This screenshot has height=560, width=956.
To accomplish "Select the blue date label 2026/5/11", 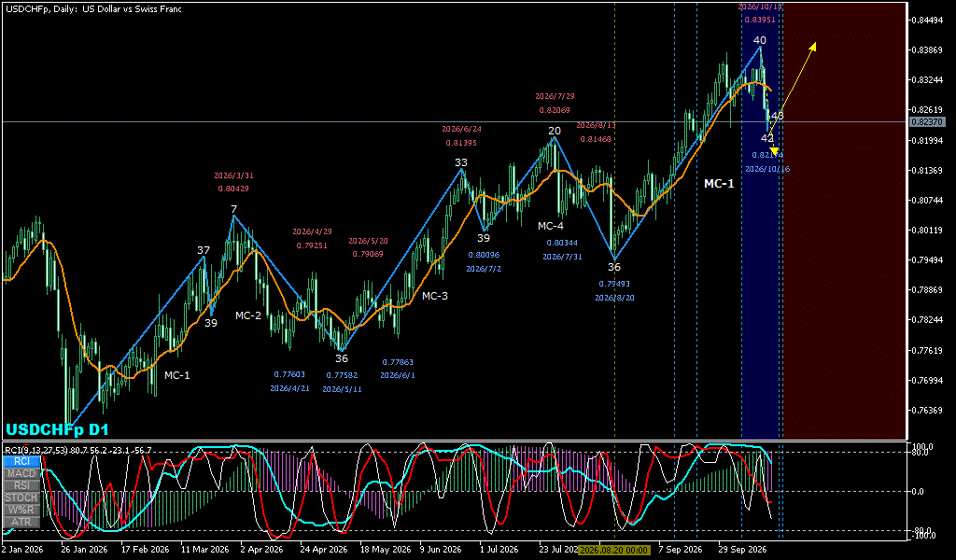I will pos(342,389).
